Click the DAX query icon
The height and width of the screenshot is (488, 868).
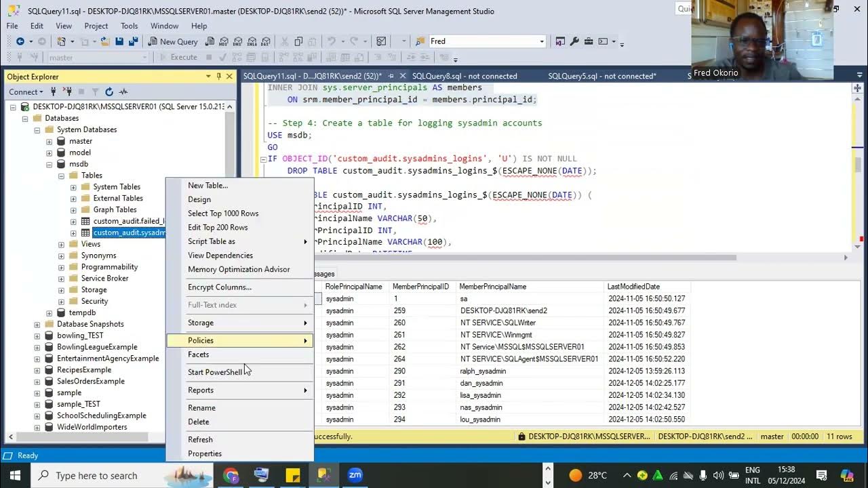[x=266, y=41]
